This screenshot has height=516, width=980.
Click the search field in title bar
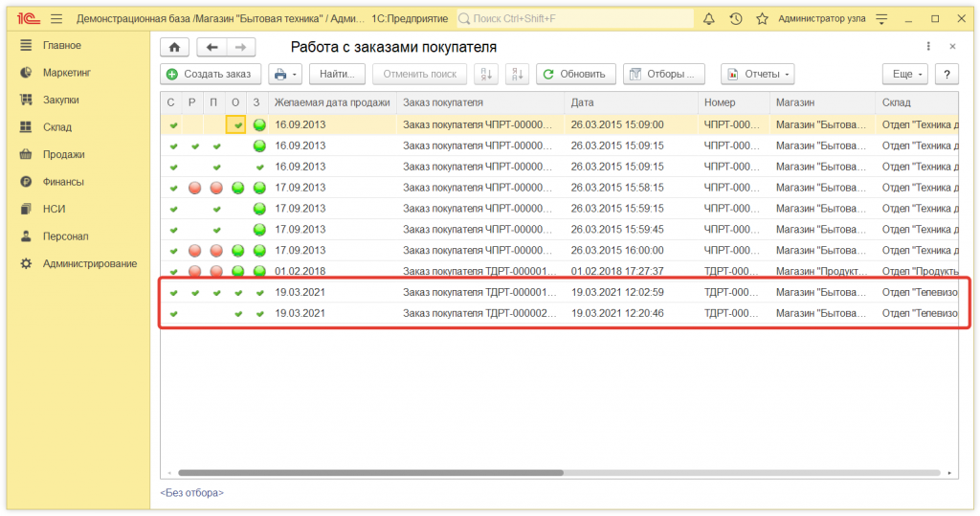[574, 19]
